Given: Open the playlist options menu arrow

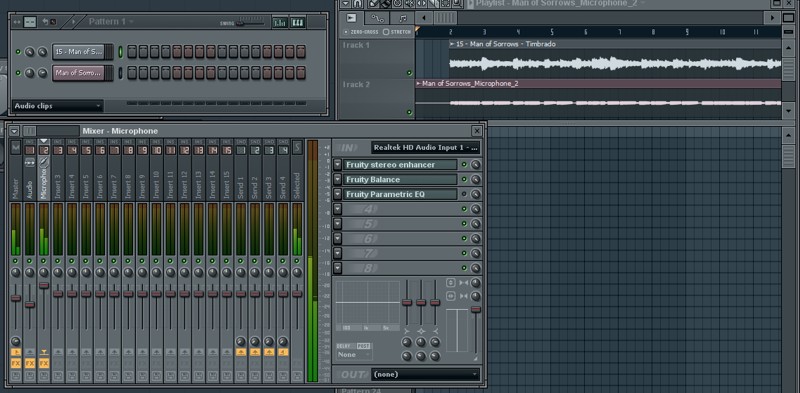Looking at the screenshot, I should pyautogui.click(x=345, y=4).
